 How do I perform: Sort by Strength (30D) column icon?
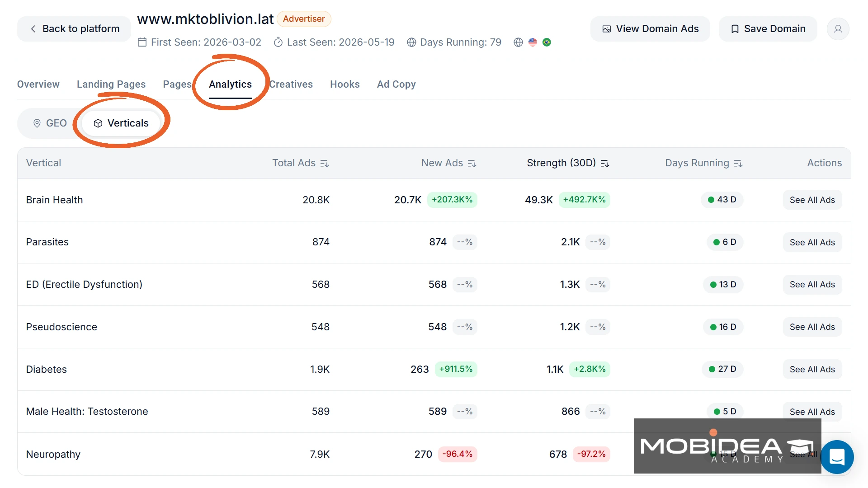[604, 164]
